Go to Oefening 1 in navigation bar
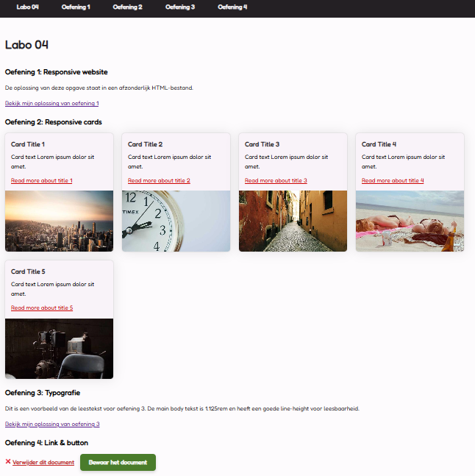 pyautogui.click(x=76, y=7)
